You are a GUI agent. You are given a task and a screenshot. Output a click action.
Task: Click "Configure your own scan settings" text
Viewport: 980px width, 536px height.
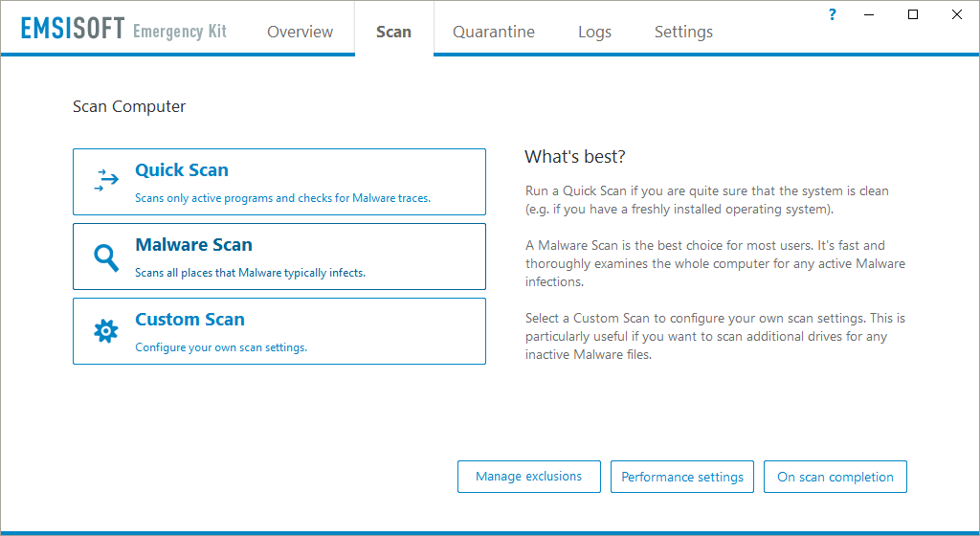tap(221, 347)
